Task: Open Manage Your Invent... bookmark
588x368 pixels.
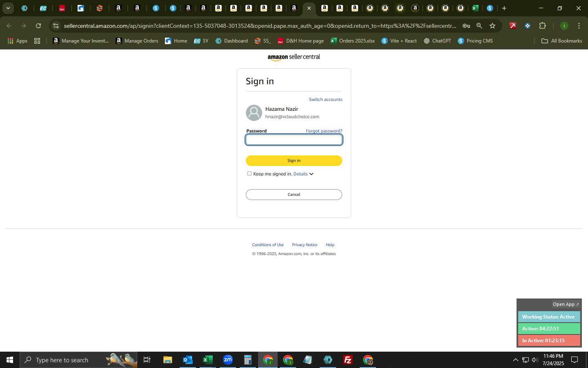Action: (x=81, y=41)
